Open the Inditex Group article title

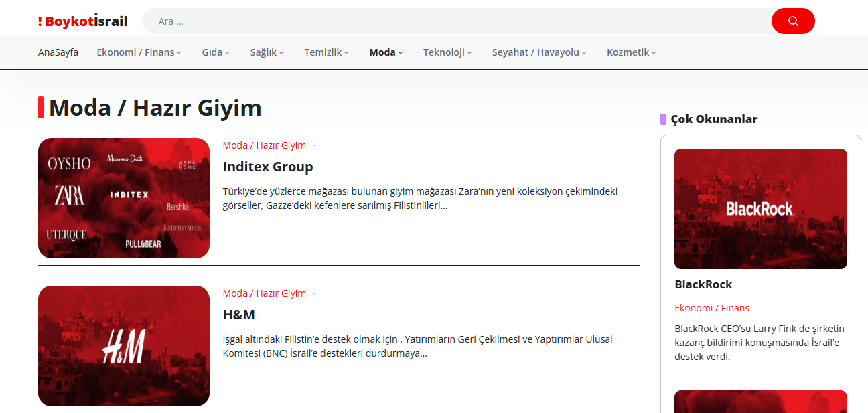pos(268,167)
